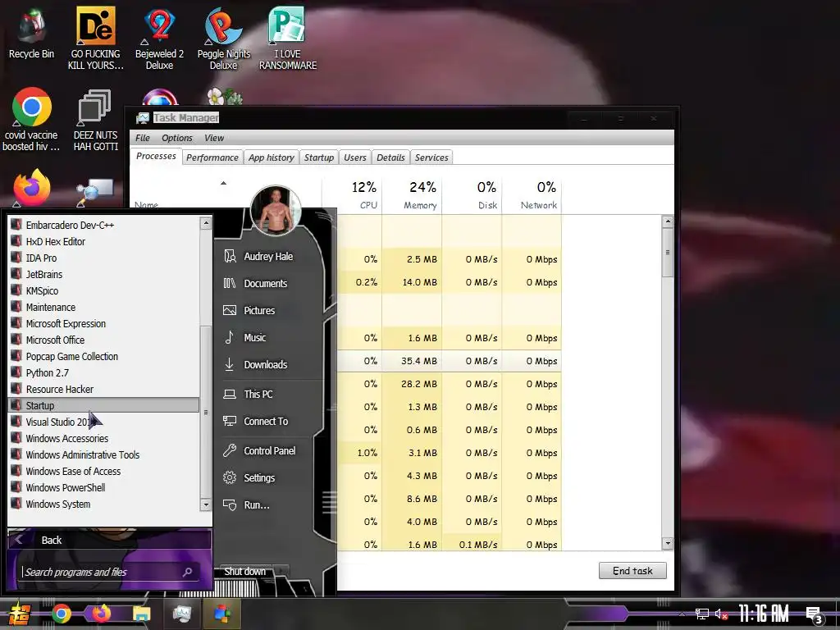
Task: Click the Shut down button
Action: coord(244,572)
